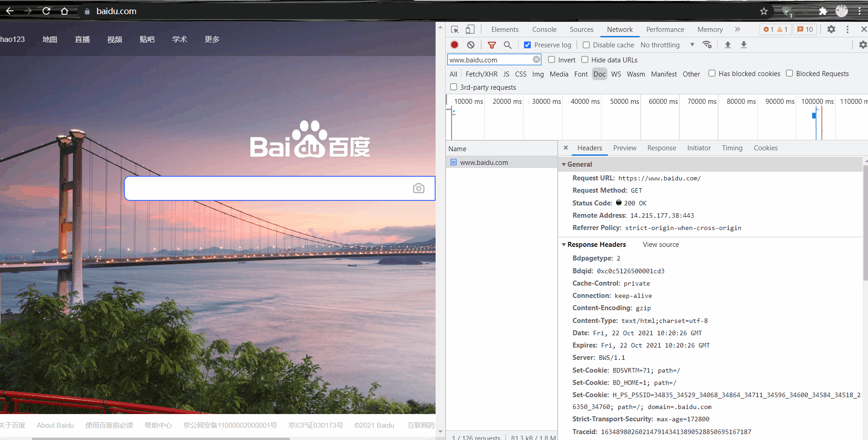The width and height of the screenshot is (868, 440).
Task: Switch to the Console tab
Action: click(544, 30)
